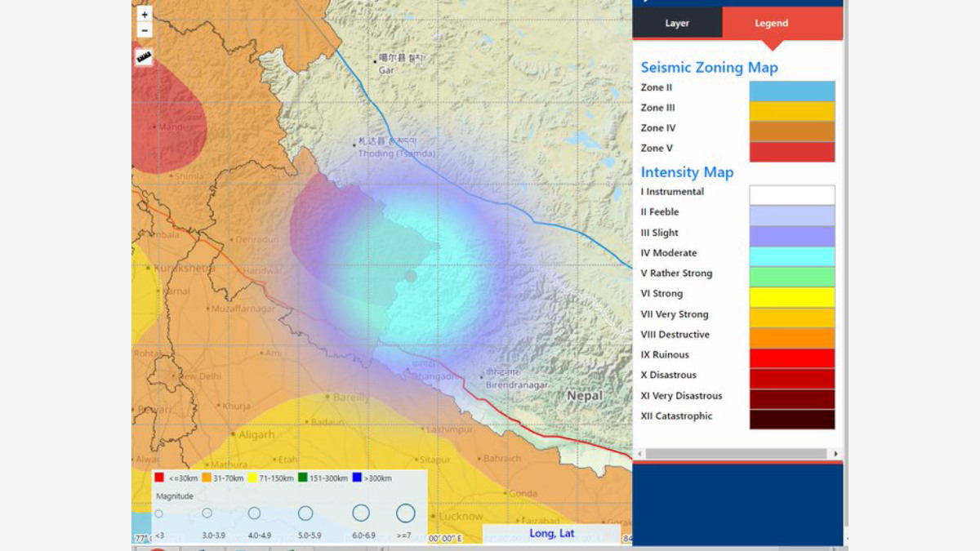Viewport: 980px width, 551px height.
Task: Select the ruler measurement tool on the map
Action: point(144,56)
